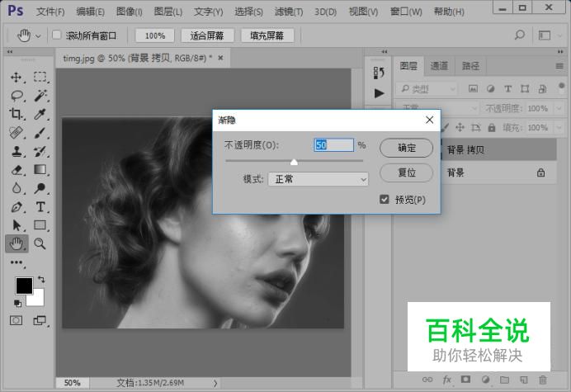This screenshot has width=571, height=392.
Task: Collapse the toolbox double-arrow
Action: (x=10, y=52)
